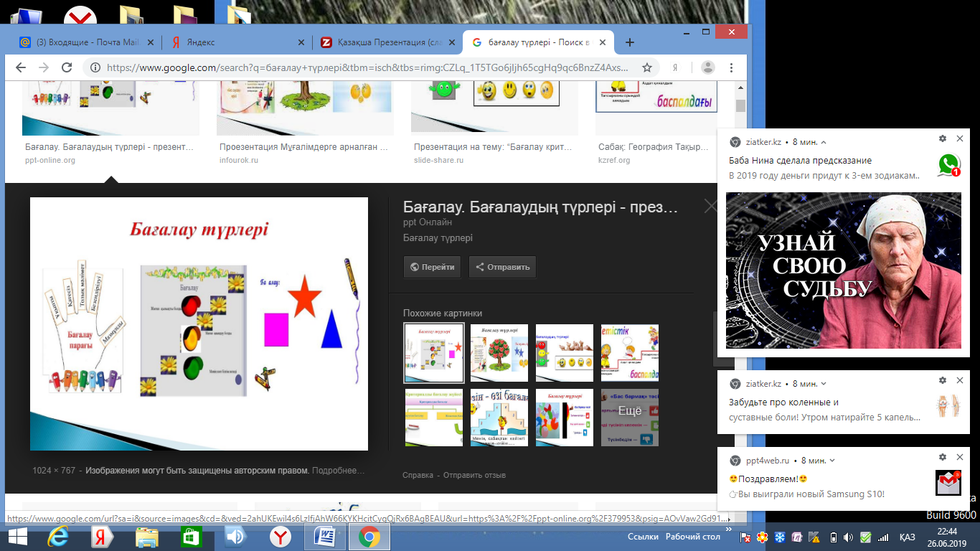Launch Internet Explorer from the taskbar

click(x=59, y=537)
